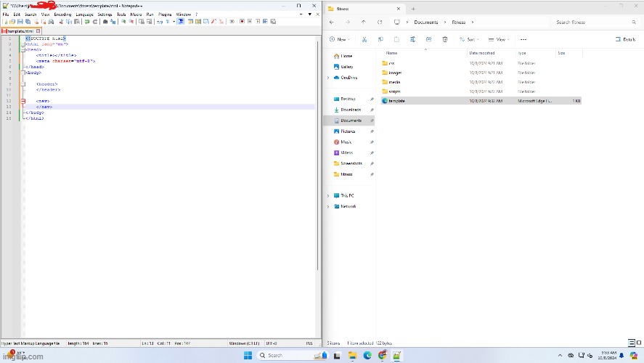Toggle the indent guide button in Notepad++
Image resolution: width=644 pixels, height=363 pixels.
point(180,21)
